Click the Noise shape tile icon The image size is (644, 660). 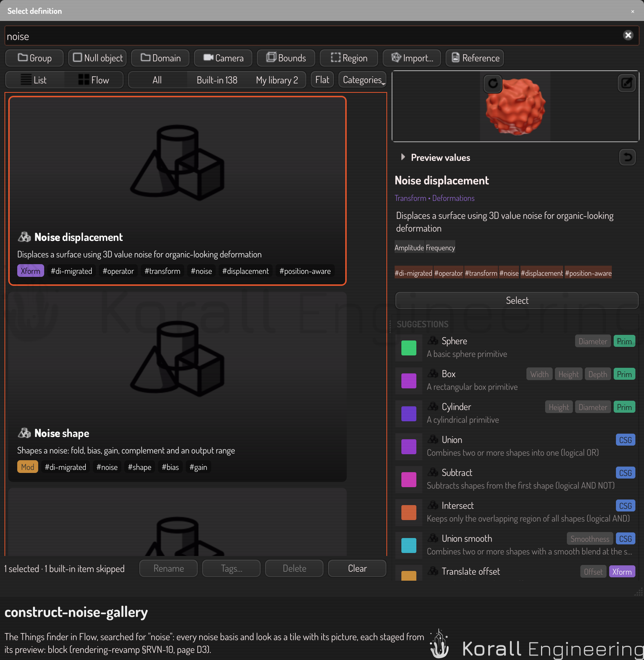click(x=24, y=433)
